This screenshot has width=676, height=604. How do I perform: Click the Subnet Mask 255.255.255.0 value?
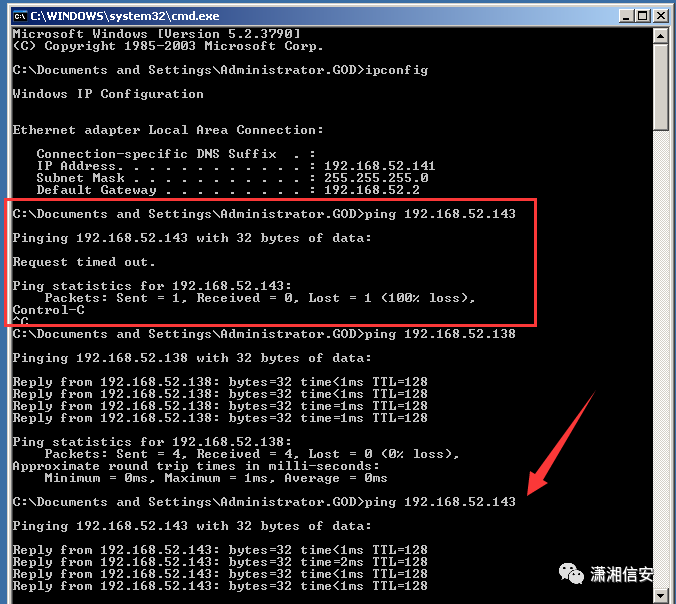click(376, 178)
